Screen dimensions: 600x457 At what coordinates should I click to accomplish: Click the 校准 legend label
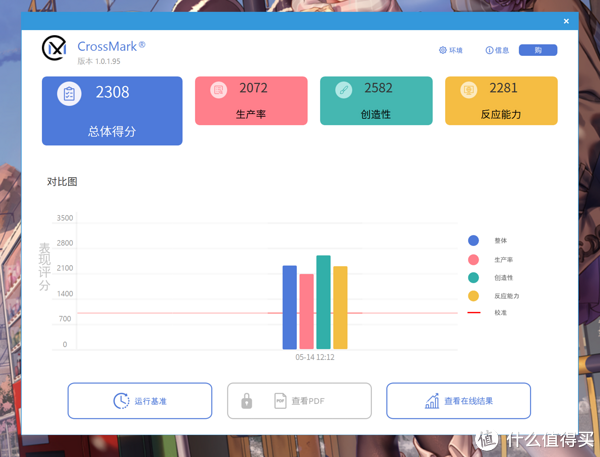click(501, 313)
